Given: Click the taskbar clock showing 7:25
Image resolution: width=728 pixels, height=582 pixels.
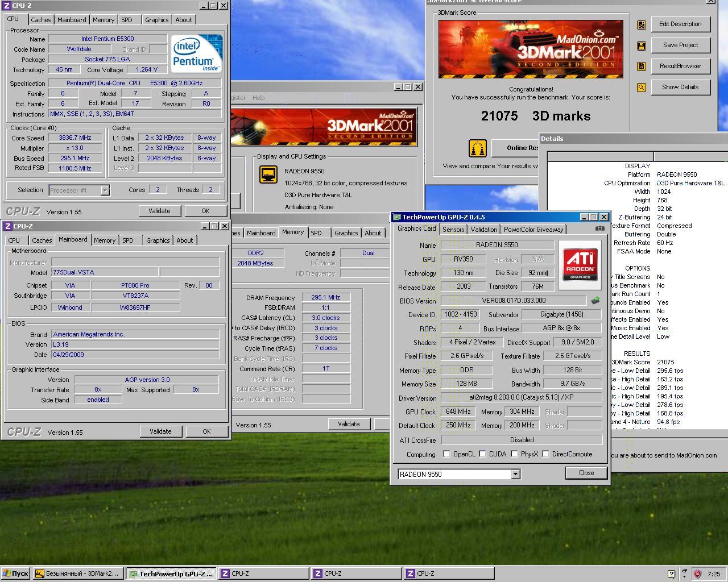Looking at the screenshot, I should [714, 574].
